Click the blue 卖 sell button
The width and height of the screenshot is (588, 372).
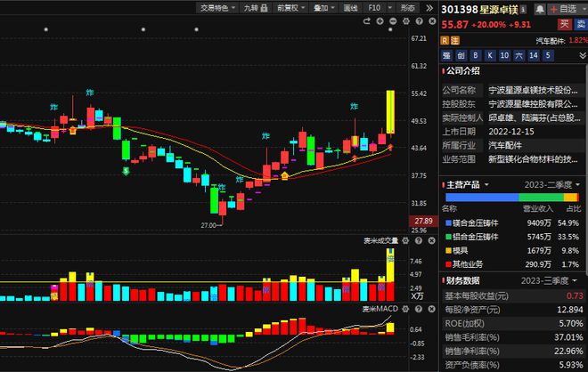pyautogui.click(x=581, y=24)
